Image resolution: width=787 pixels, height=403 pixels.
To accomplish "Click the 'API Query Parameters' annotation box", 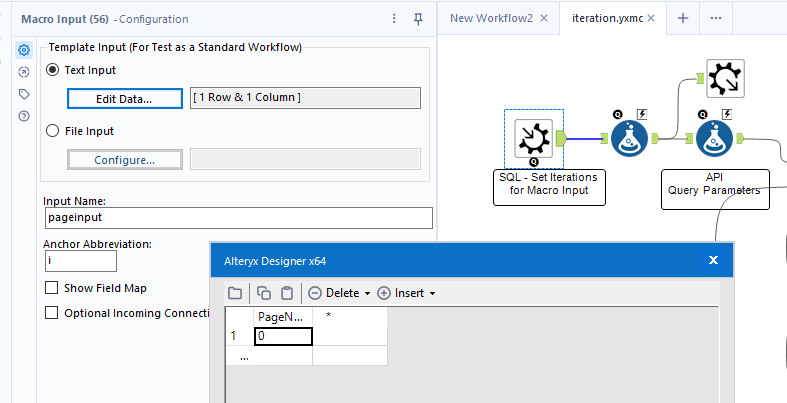I will 715,189.
